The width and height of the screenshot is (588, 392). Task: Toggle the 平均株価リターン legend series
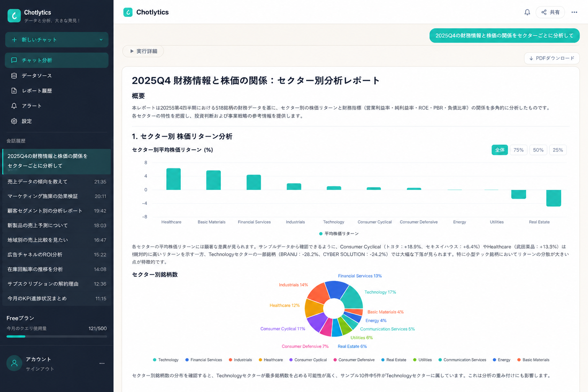pos(339,234)
